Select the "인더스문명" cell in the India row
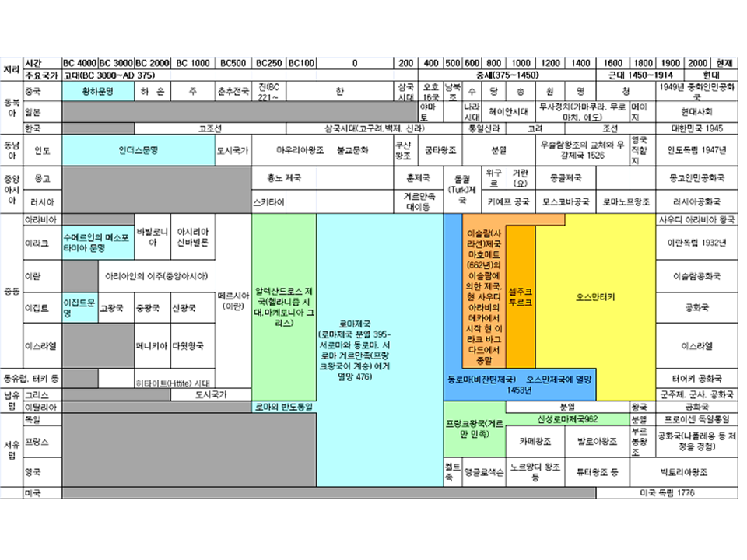This screenshot has height=560, width=747. coord(139,150)
